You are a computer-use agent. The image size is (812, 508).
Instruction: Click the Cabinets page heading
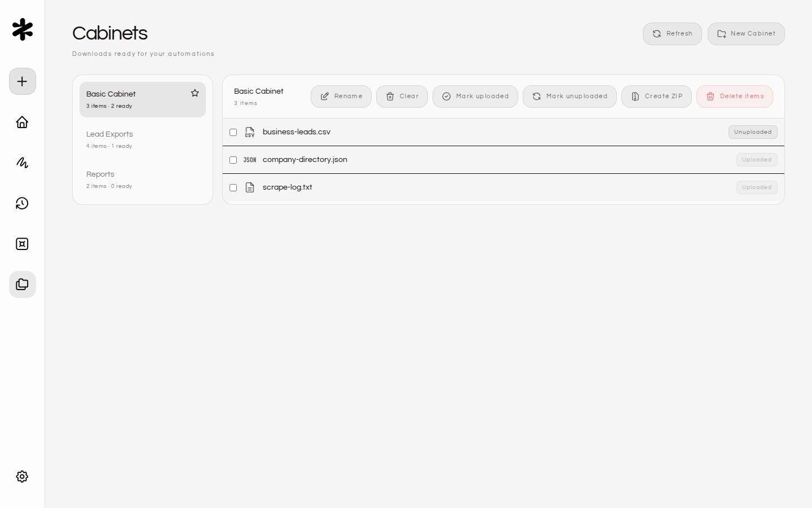pyautogui.click(x=110, y=33)
